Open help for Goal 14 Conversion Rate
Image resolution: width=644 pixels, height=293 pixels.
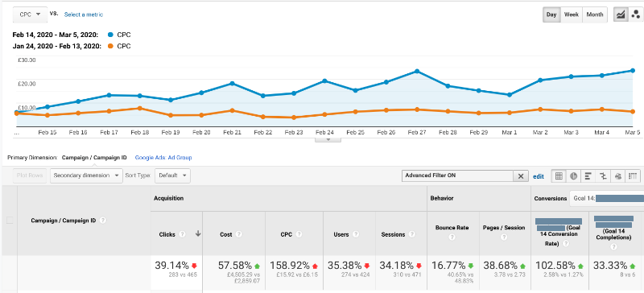[566, 244]
